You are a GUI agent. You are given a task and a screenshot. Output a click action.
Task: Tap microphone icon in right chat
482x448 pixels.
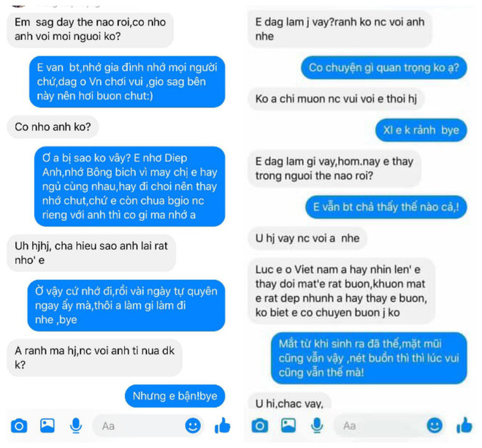[317, 426]
